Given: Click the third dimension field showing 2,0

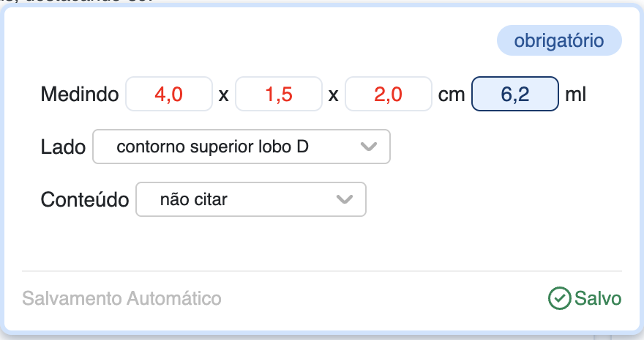Looking at the screenshot, I should [389, 95].
